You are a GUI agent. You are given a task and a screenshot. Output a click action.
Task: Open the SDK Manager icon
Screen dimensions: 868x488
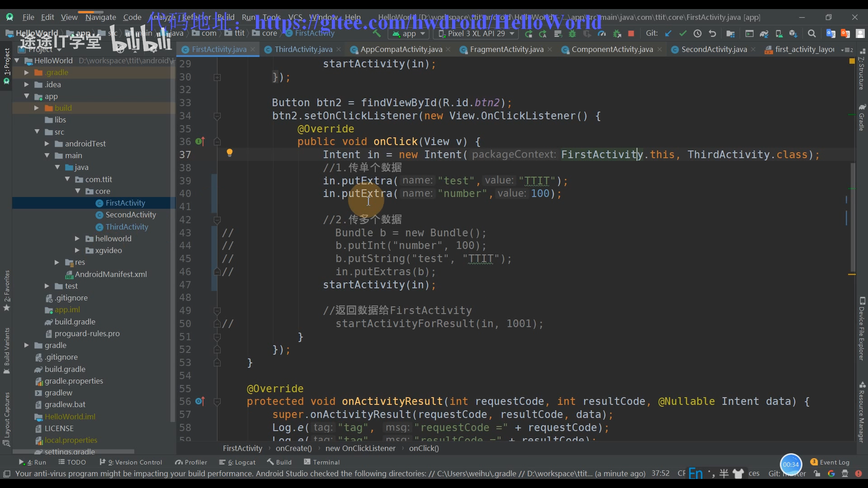click(793, 34)
